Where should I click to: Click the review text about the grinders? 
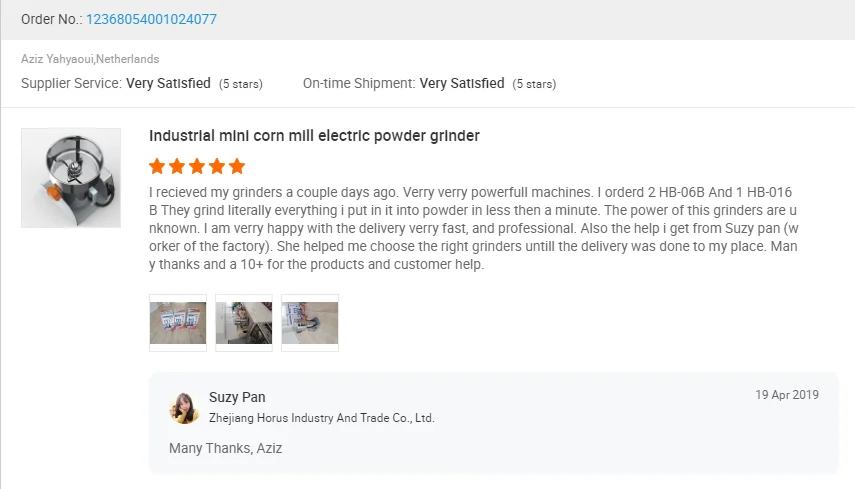[473, 228]
